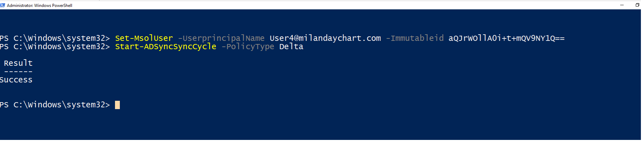The image size is (644, 142).
Task: Click the blinking cursor at the last prompt
Action: [117, 105]
